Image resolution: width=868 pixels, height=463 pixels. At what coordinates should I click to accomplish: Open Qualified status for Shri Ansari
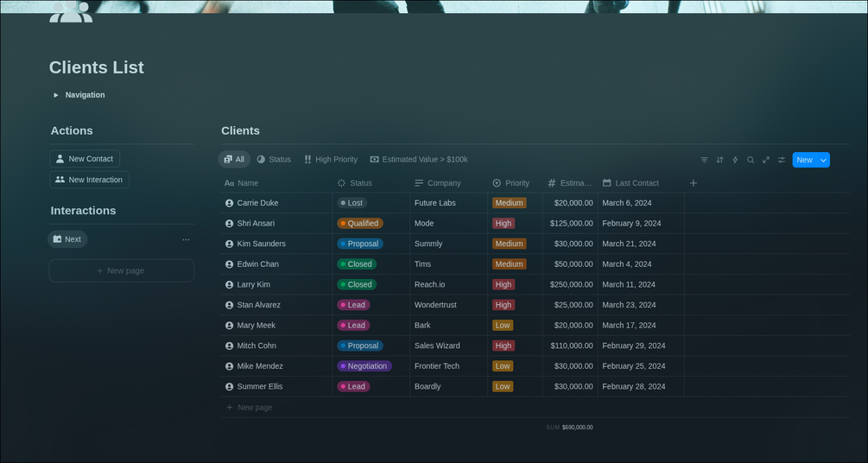click(x=360, y=224)
